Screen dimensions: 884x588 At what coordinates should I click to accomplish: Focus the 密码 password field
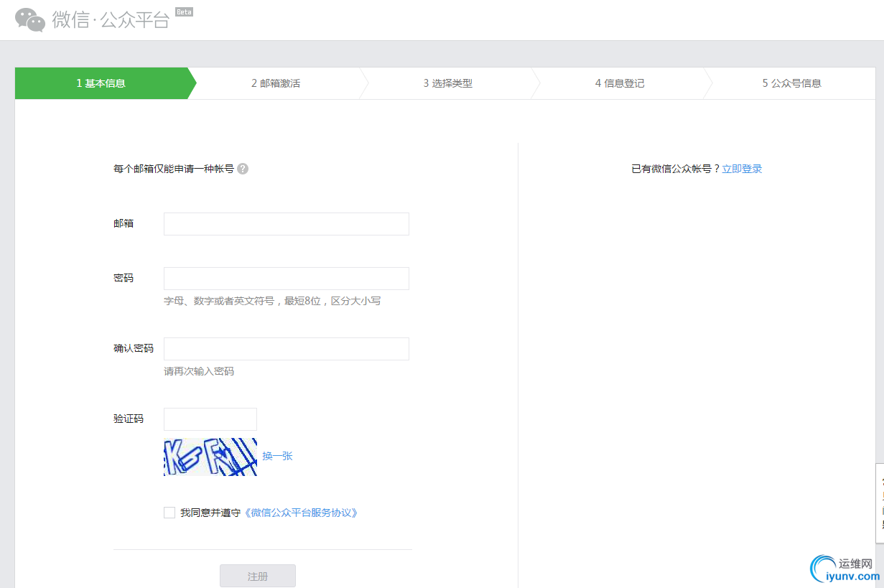pyautogui.click(x=287, y=279)
